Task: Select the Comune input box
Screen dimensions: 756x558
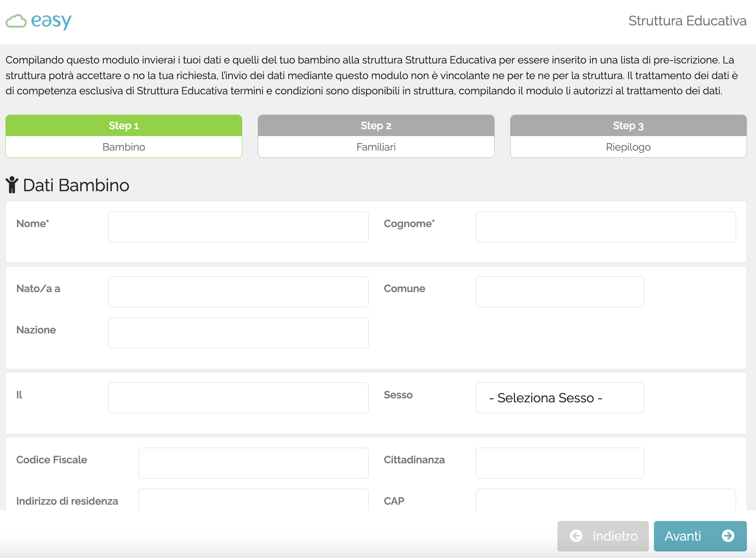Action: [x=559, y=292]
